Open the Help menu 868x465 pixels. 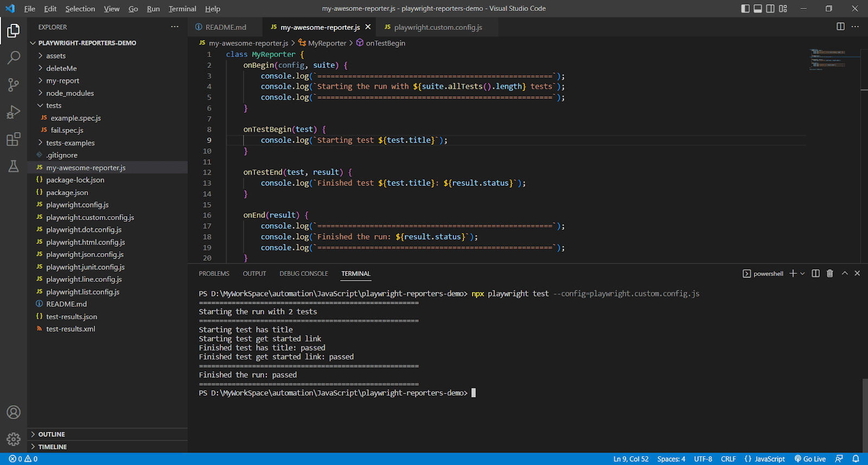(213, 9)
